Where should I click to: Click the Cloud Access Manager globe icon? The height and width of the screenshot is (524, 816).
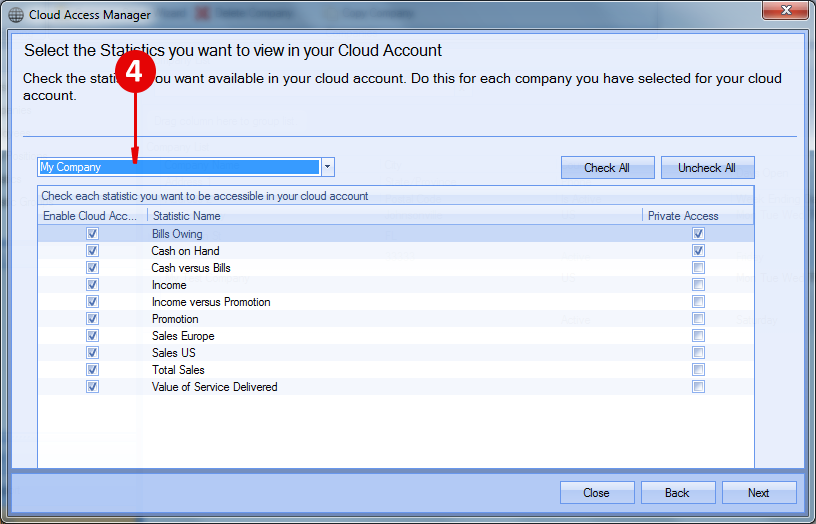click(16, 15)
